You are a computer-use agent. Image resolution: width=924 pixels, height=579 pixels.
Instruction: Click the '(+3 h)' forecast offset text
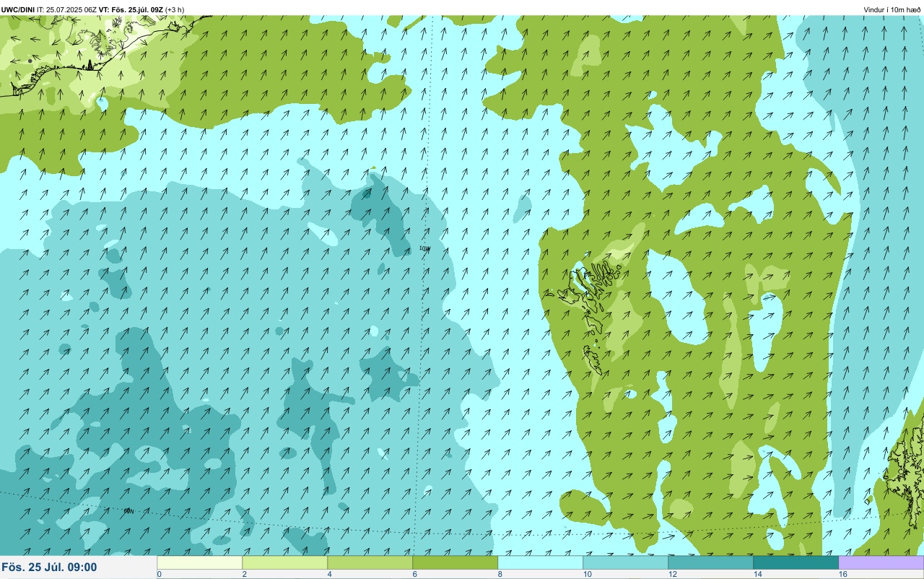(175, 9)
